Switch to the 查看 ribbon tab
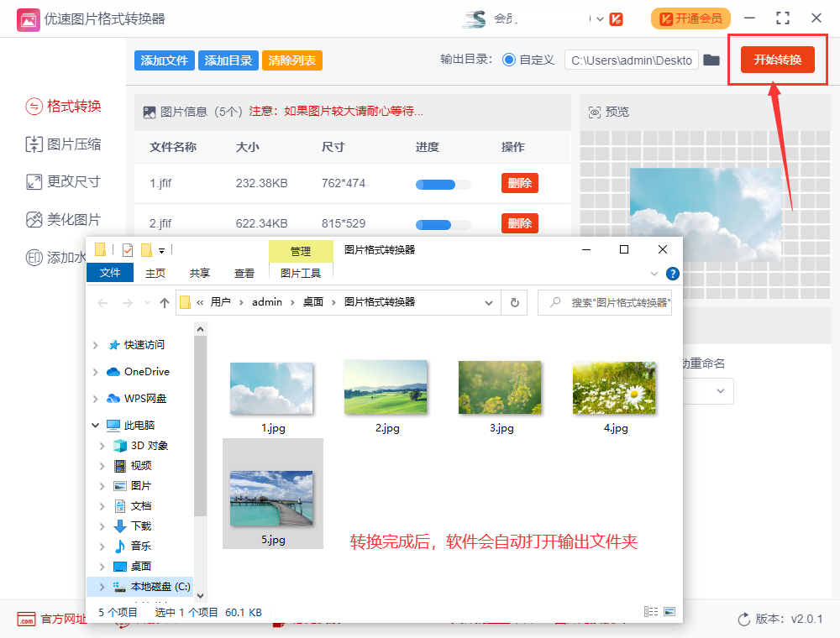 tap(244, 273)
